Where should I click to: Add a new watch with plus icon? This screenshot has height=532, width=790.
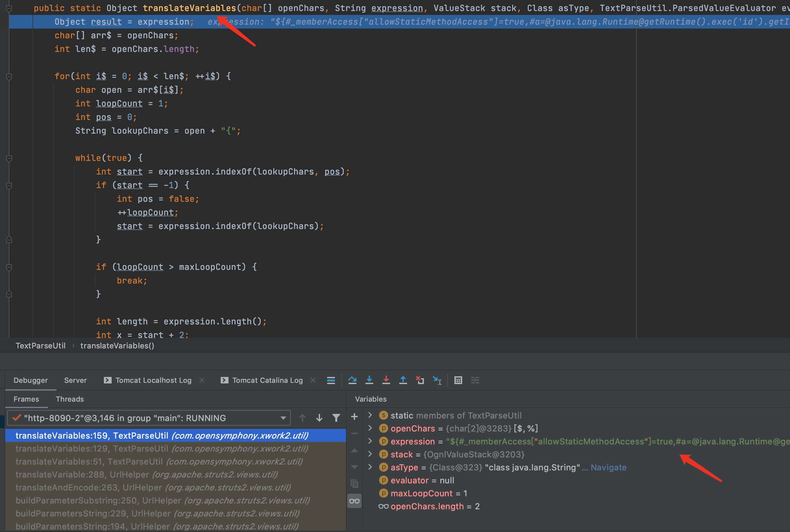point(354,417)
